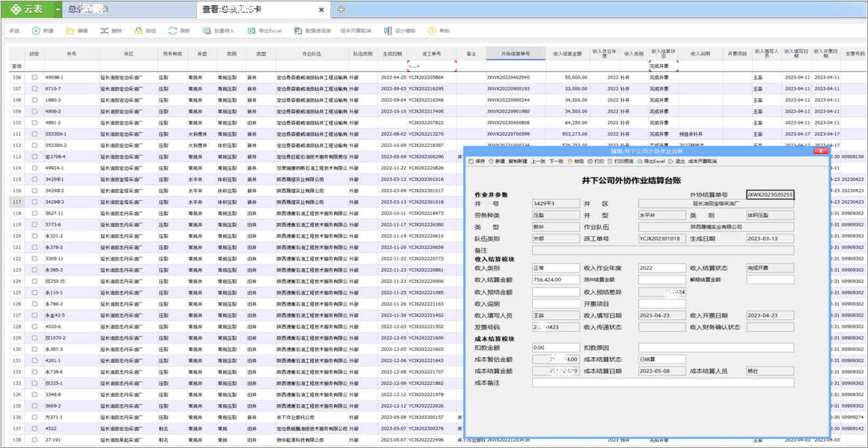Click 打印预览 in the dialog toolbar
Screen dimensions: 868x448
point(621,161)
